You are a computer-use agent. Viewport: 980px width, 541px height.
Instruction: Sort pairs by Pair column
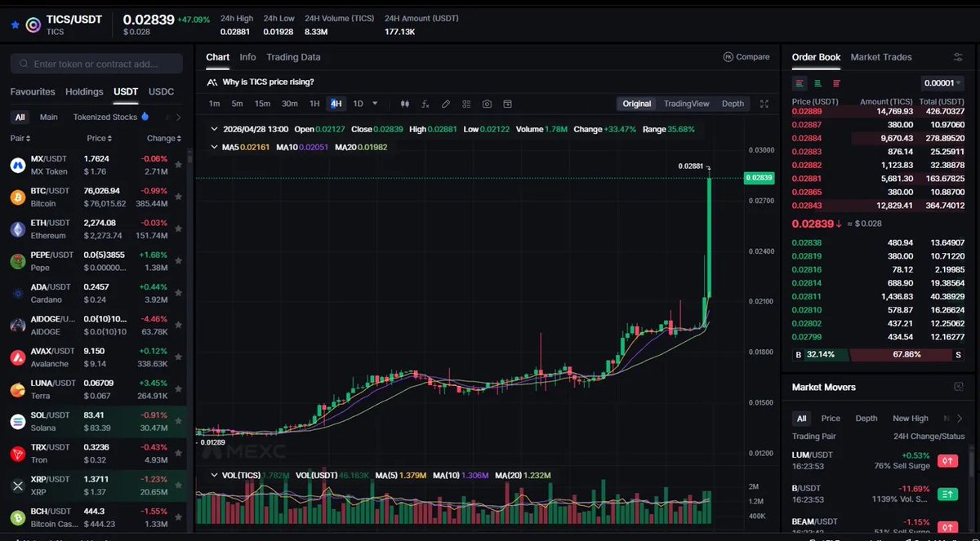pos(20,139)
